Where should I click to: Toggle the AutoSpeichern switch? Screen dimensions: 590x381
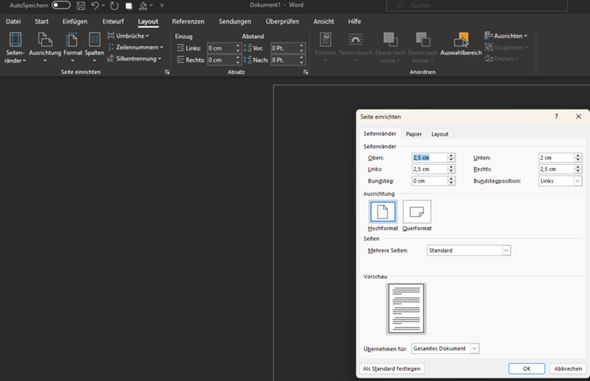[x=61, y=5]
